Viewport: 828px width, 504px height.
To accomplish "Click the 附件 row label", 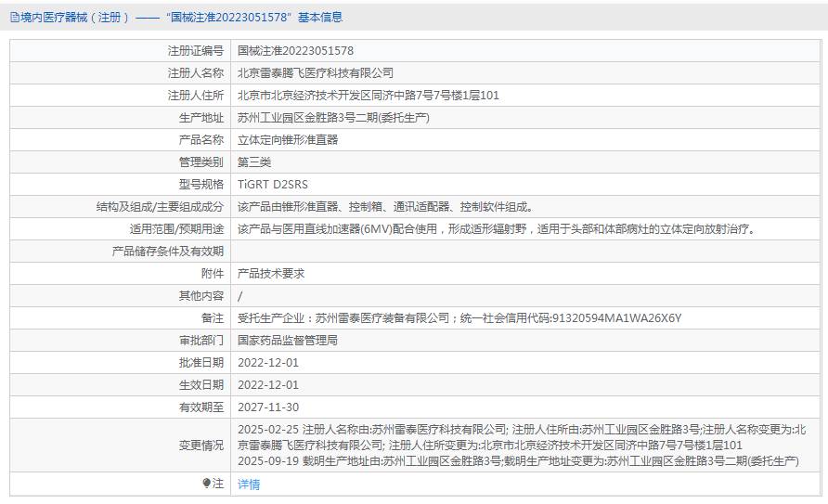I will (213, 274).
